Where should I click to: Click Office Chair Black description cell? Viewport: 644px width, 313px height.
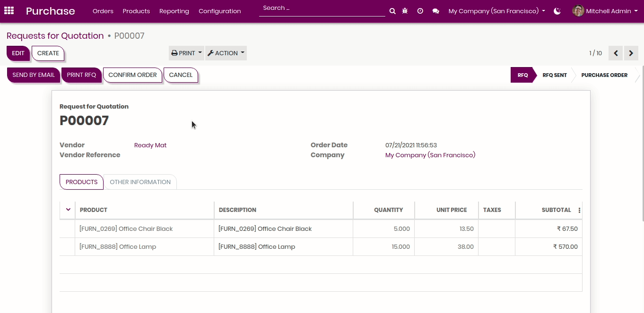click(x=283, y=229)
